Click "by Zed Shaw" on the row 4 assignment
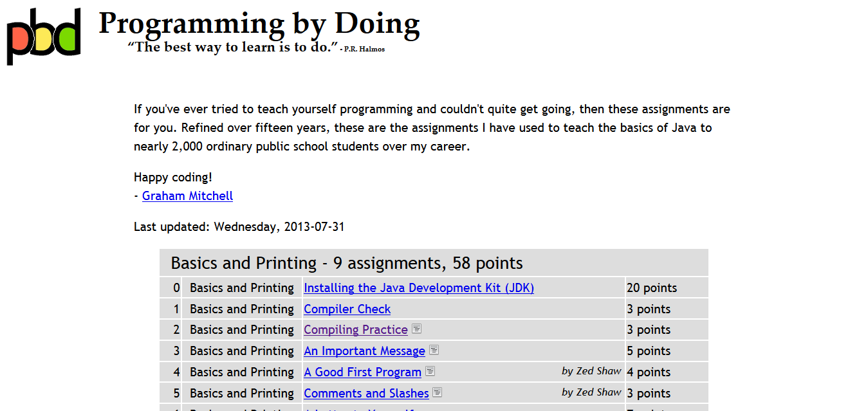This screenshot has width=868, height=411. 591,370
